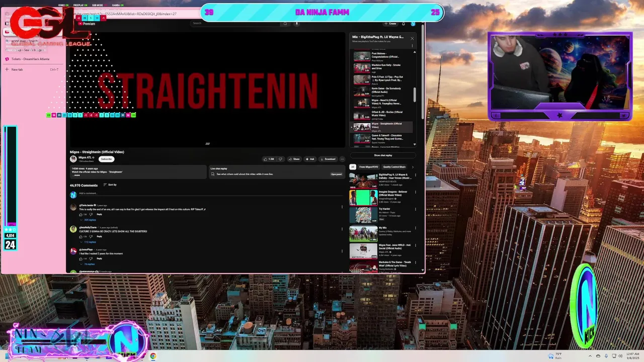Image resolution: width=644 pixels, height=362 pixels.
Task: Expand 76 replies under JonnoPlays comment
Action: click(88, 264)
